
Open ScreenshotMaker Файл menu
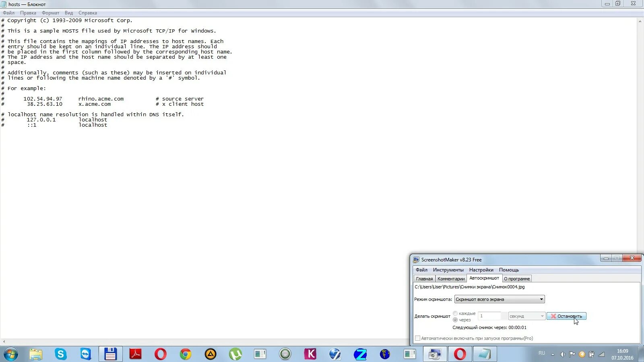pos(421,270)
